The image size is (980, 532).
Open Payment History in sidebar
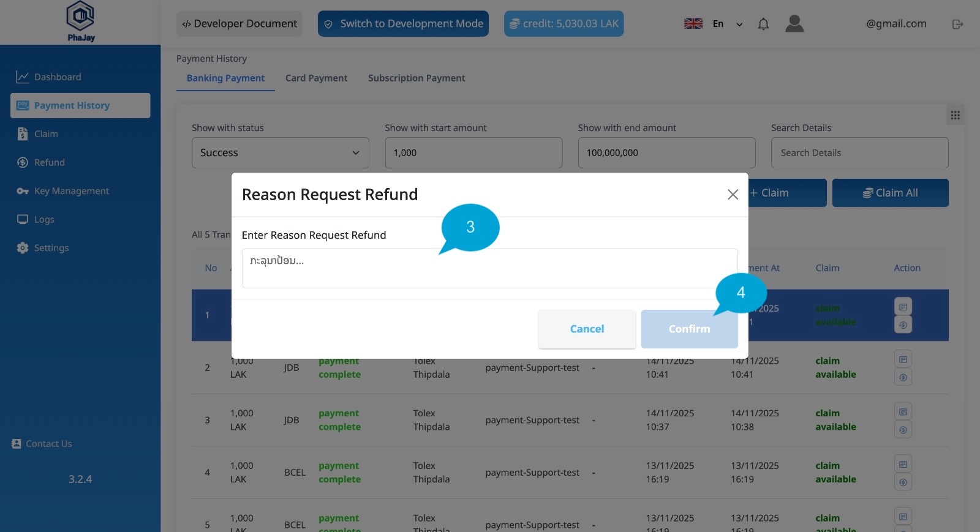(80, 105)
